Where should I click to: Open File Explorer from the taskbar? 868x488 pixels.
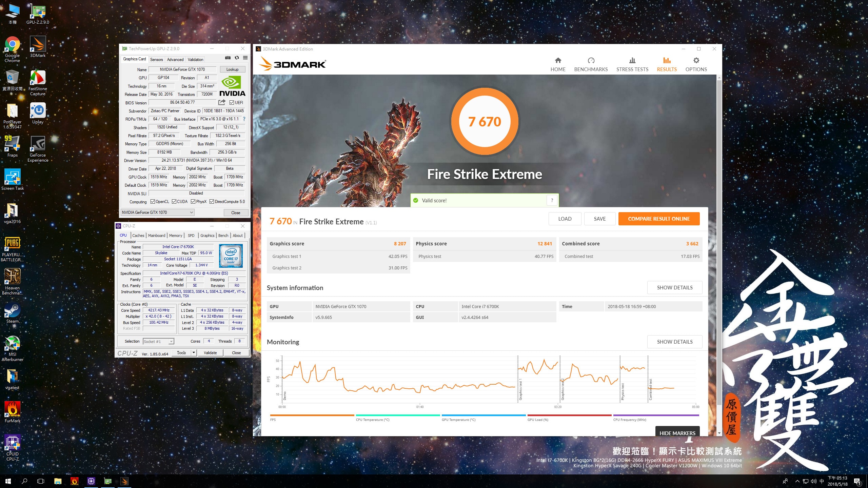[58, 481]
